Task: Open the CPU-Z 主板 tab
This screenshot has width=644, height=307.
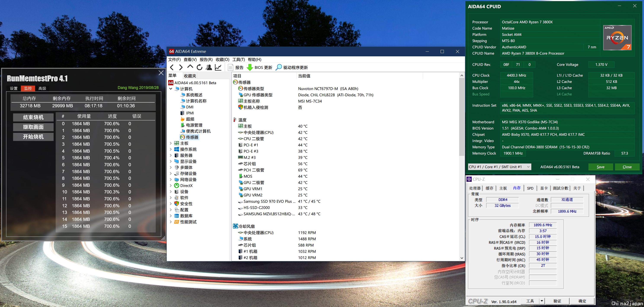Action: coord(503,188)
